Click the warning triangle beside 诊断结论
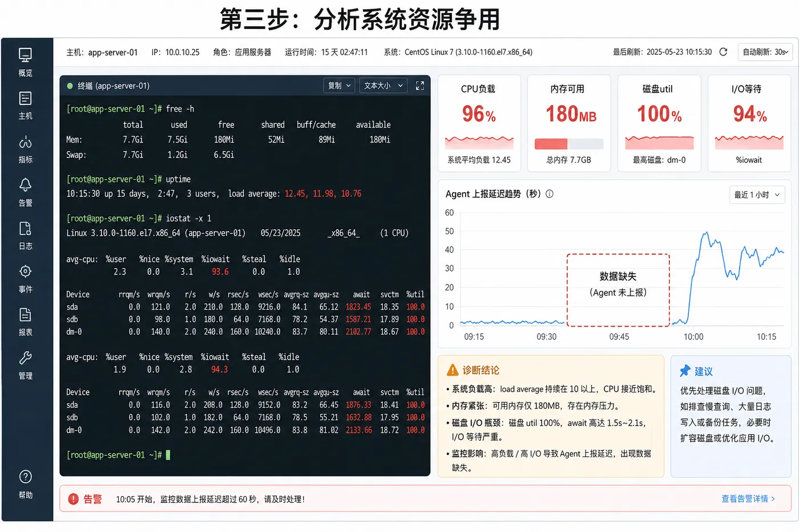The width and height of the screenshot is (799, 532). 453,370
